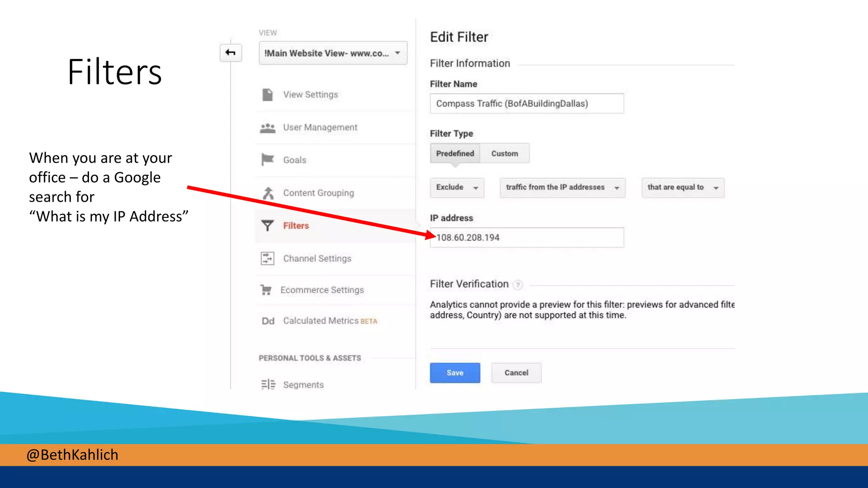Select the Custom filter type
This screenshot has height=488, width=868.
pyautogui.click(x=504, y=153)
